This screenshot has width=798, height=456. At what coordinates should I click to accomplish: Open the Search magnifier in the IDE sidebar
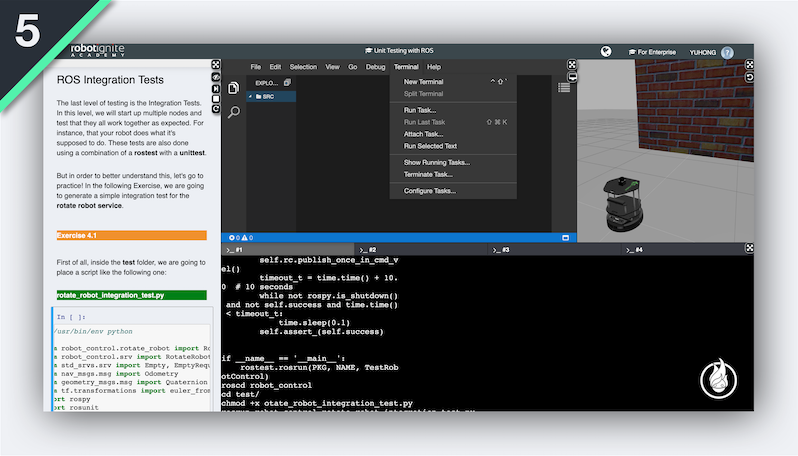[234, 112]
